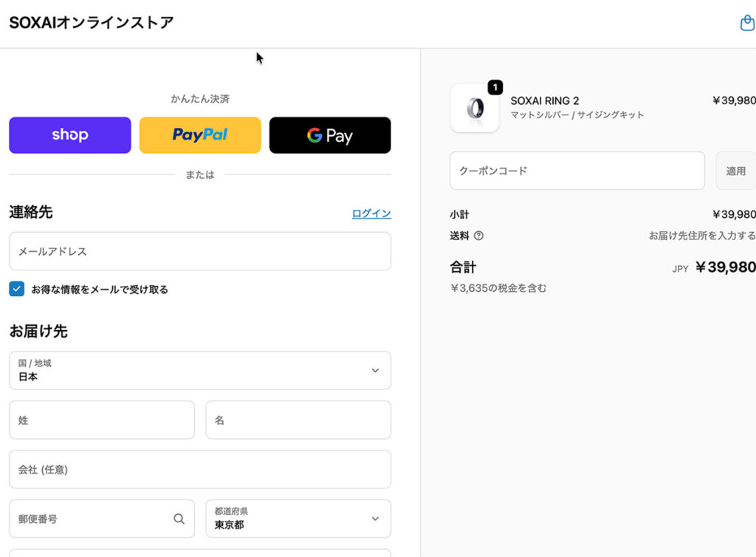The image size is (756, 557).
Task: Click the クーポンコード input field
Action: tap(577, 171)
